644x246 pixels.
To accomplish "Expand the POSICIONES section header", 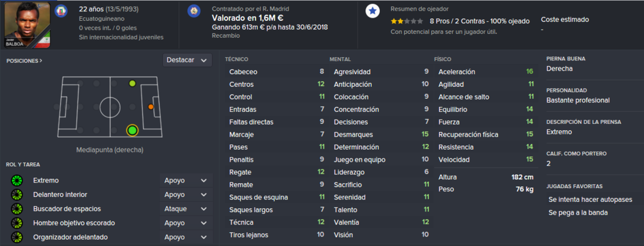I will [x=25, y=60].
